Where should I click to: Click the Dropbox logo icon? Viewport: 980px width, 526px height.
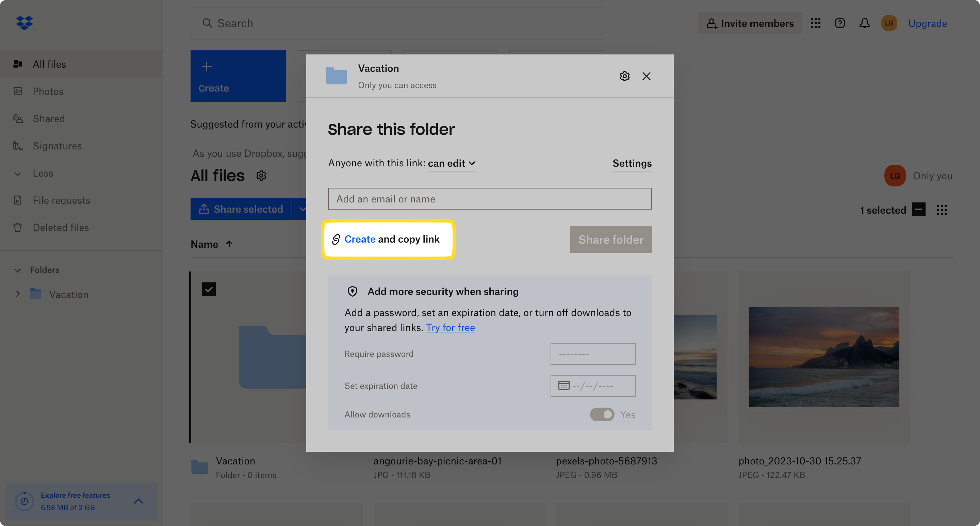[24, 23]
